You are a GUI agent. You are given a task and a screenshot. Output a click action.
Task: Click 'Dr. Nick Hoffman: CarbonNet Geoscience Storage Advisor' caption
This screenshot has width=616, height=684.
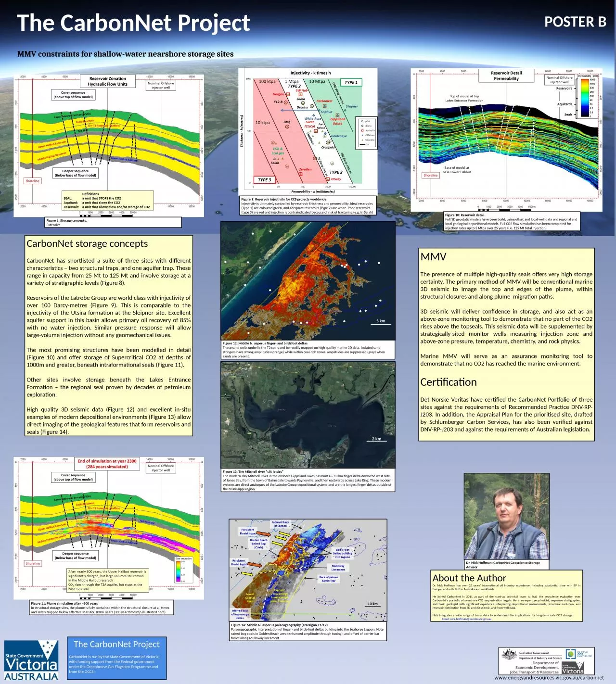(506, 565)
